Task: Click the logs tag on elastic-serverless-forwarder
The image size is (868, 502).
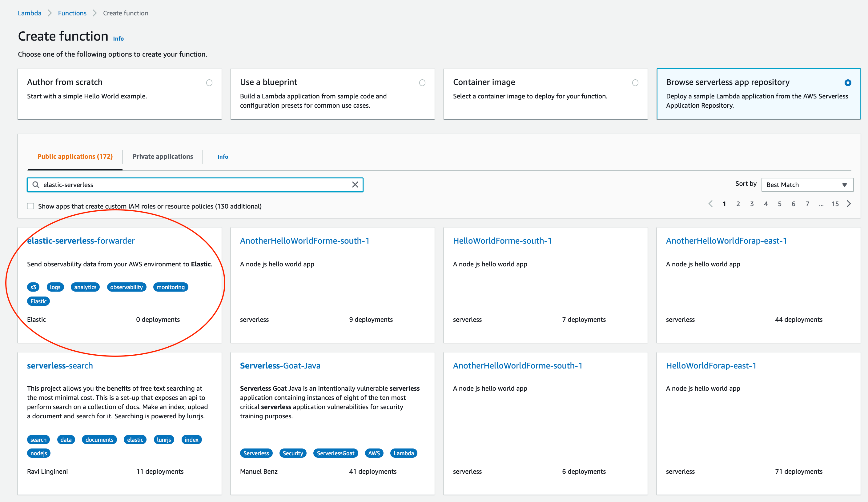Action: pos(56,287)
